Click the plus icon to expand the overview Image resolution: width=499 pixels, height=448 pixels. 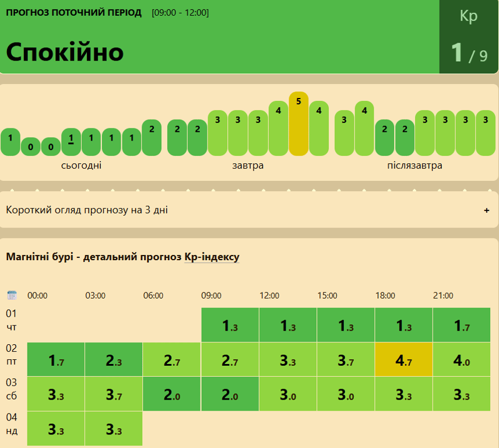click(x=486, y=210)
